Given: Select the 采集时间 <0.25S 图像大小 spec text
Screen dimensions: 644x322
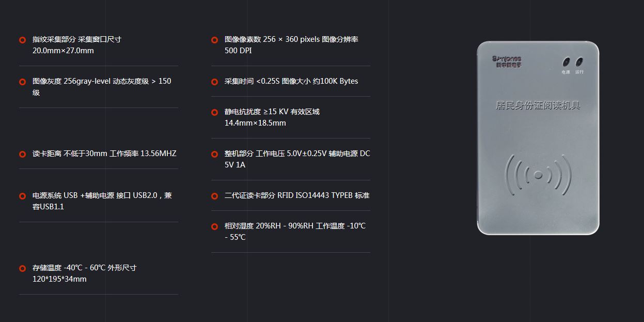Looking at the screenshot, I should (291, 81).
